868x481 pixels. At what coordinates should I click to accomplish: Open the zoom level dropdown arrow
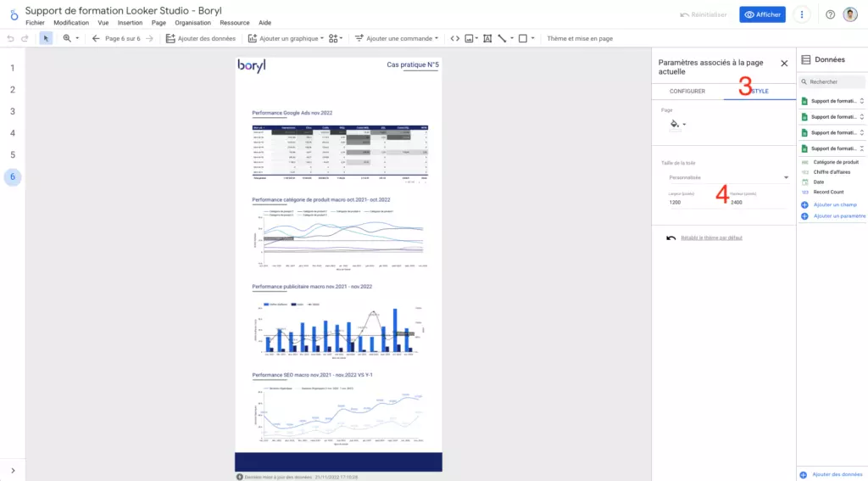click(77, 38)
